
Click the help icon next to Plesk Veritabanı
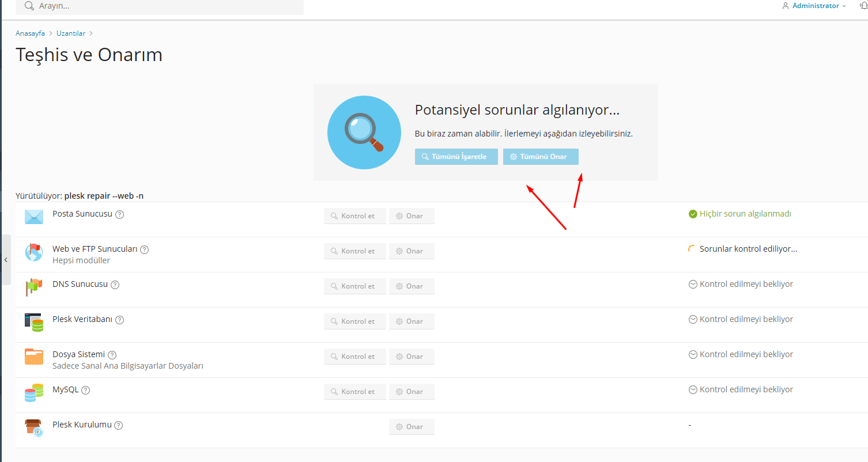(x=120, y=320)
